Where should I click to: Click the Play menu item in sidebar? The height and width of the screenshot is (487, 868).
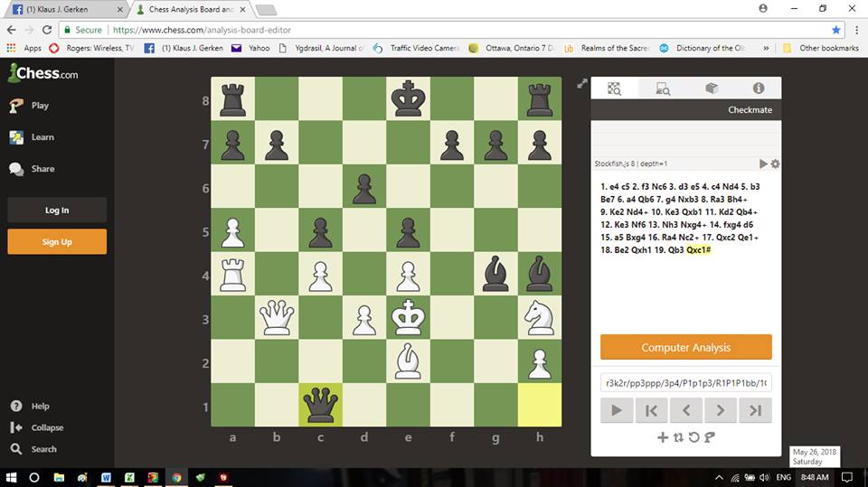coord(40,106)
